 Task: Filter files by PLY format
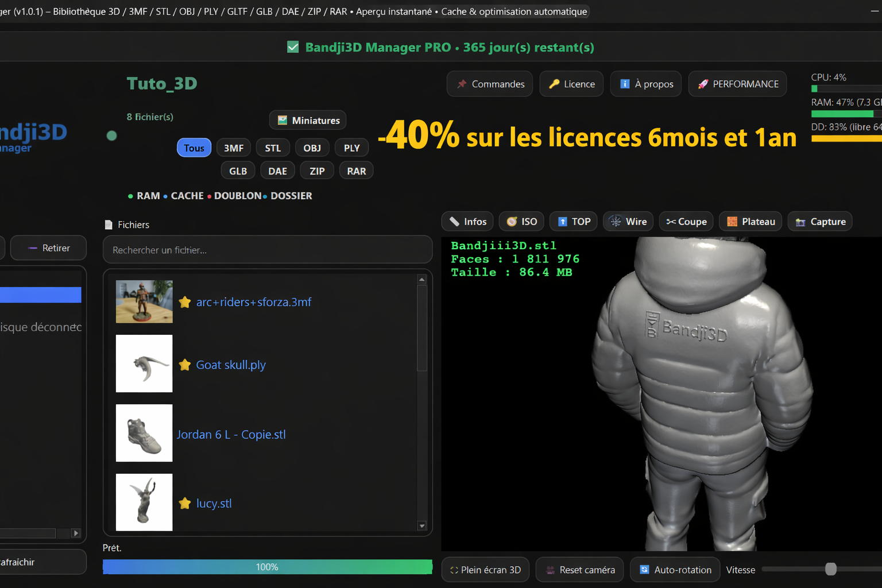coord(352,148)
